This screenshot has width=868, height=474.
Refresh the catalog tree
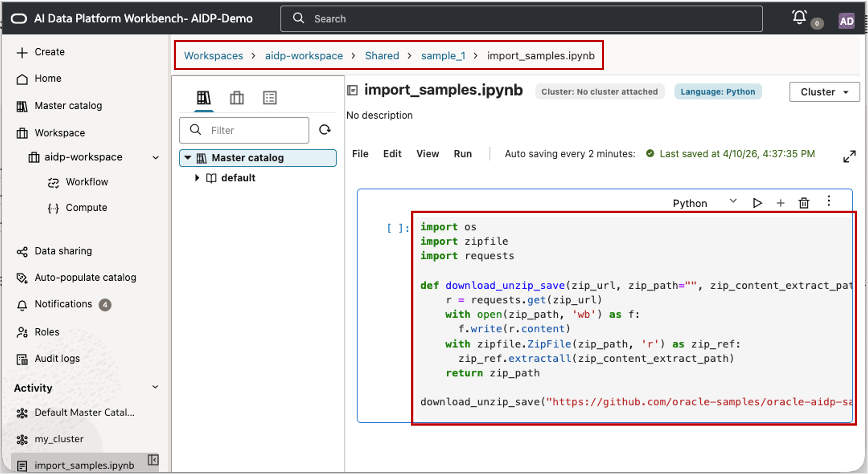tap(324, 130)
